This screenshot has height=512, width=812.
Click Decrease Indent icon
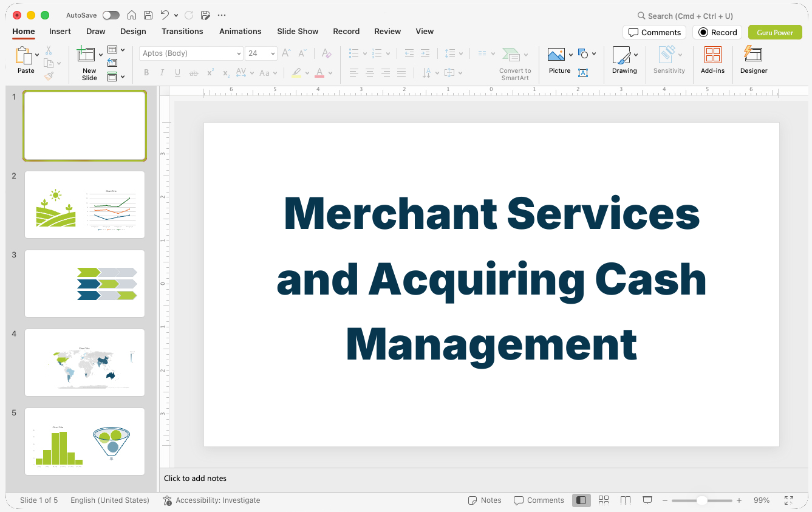click(409, 53)
